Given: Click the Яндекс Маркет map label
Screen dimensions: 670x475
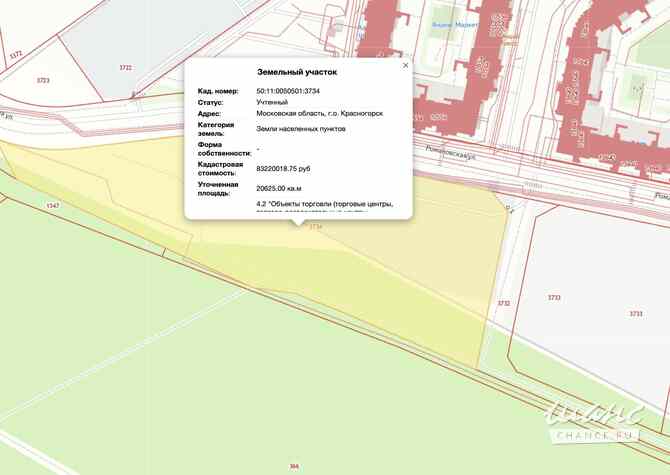Looking at the screenshot, I should tap(454, 25).
